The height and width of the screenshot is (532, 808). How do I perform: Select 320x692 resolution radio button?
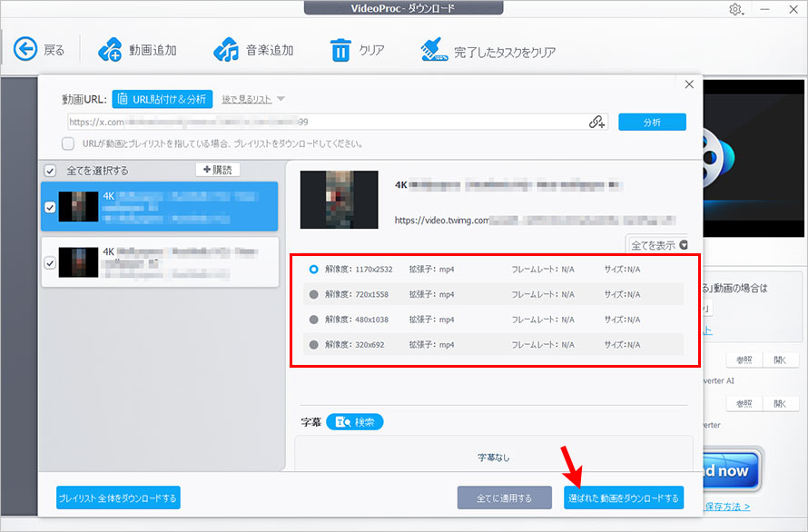[313, 345]
